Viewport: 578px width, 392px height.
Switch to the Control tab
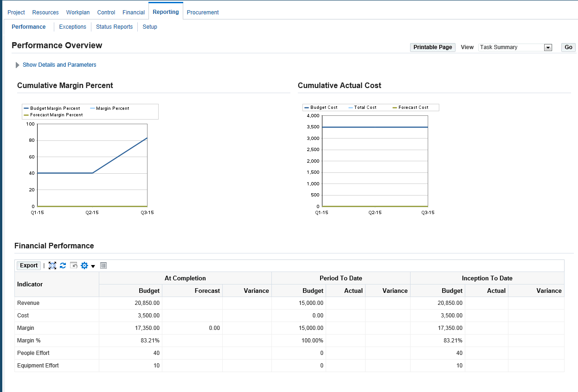(106, 13)
